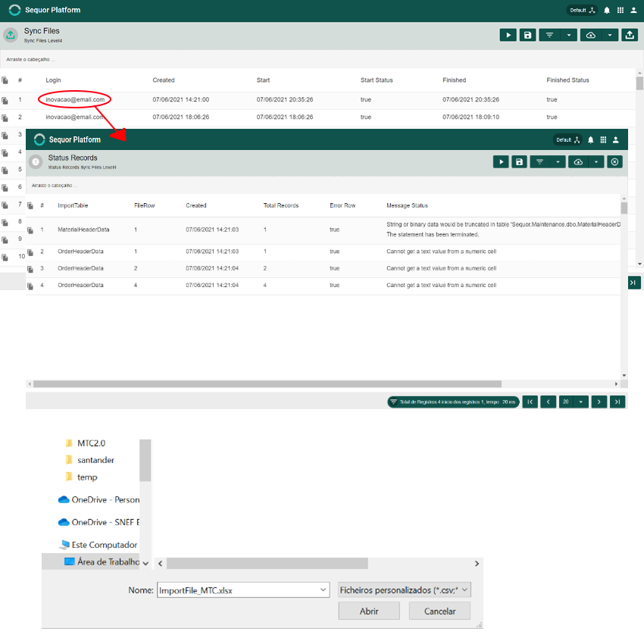Open the apps grid in the Status Records header
Viewport: 644px width, 644px height.
pyautogui.click(x=603, y=140)
